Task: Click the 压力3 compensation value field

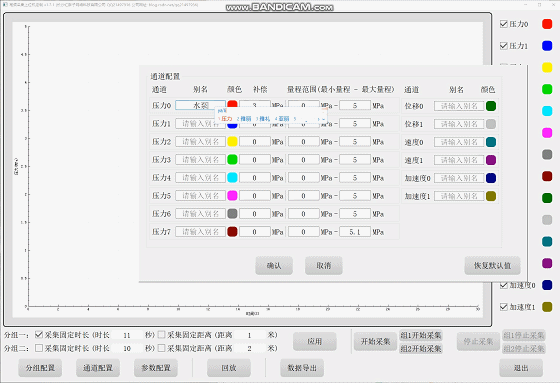Action: click(255, 160)
